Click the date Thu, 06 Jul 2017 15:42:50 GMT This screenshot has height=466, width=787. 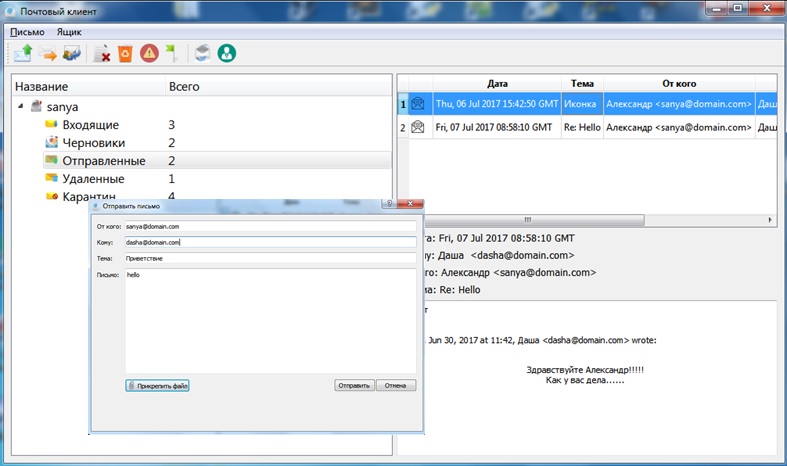pos(497,104)
